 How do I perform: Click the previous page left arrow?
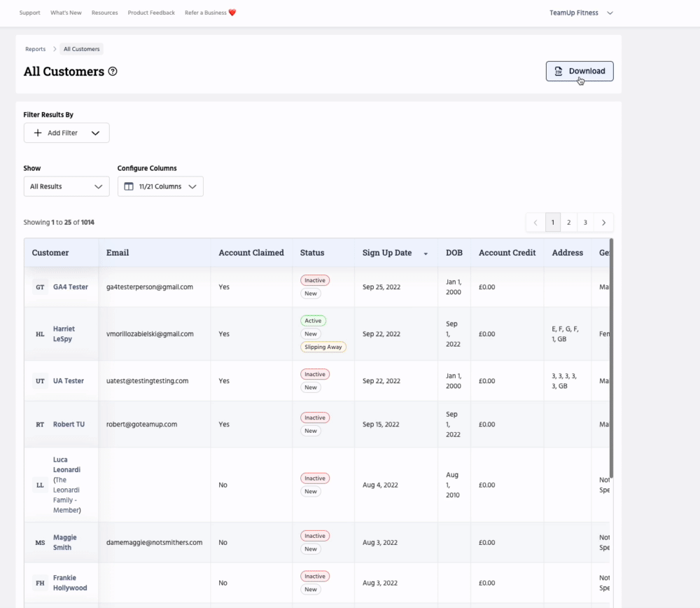coord(535,223)
